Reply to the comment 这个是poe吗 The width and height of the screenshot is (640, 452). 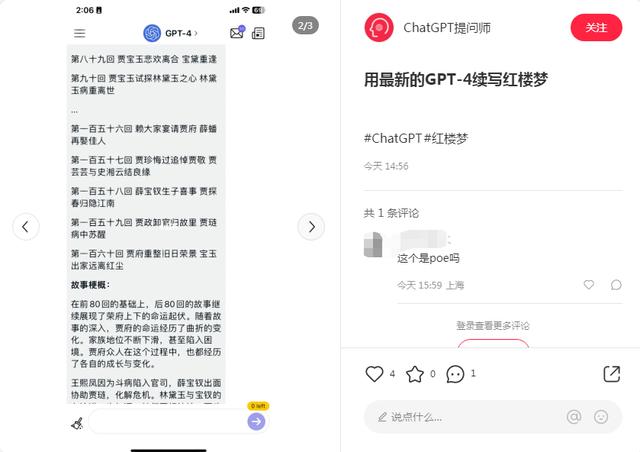point(616,285)
